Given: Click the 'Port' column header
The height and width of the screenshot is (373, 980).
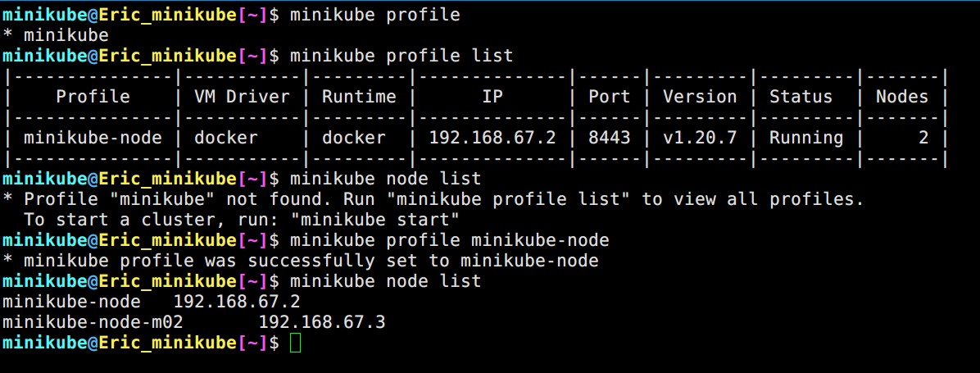Looking at the screenshot, I should coord(610,97).
